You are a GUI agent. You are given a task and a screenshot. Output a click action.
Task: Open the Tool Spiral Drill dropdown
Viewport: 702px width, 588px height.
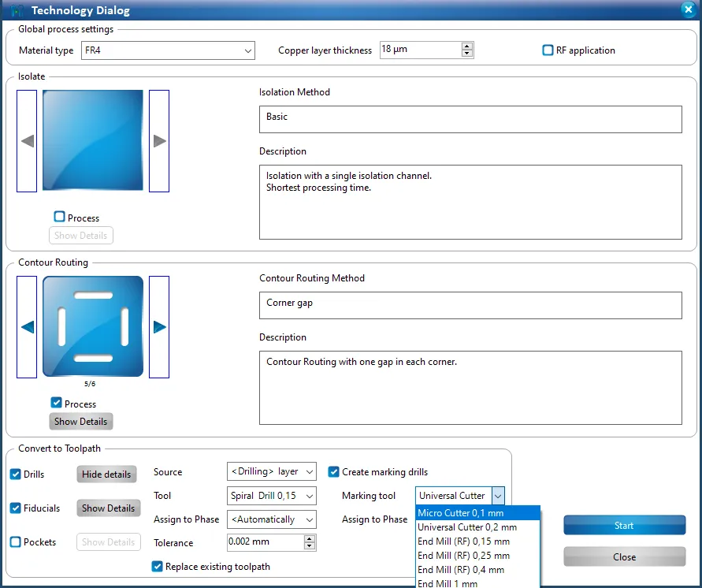271,496
